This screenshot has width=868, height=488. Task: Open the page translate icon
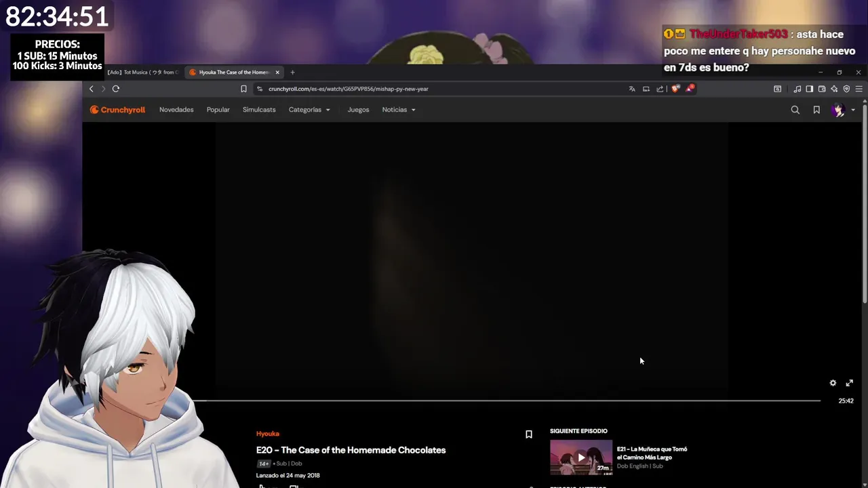(x=632, y=89)
